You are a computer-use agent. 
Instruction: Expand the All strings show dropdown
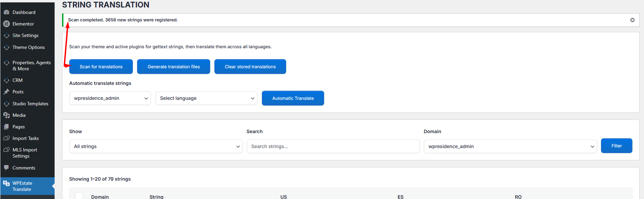point(156,146)
